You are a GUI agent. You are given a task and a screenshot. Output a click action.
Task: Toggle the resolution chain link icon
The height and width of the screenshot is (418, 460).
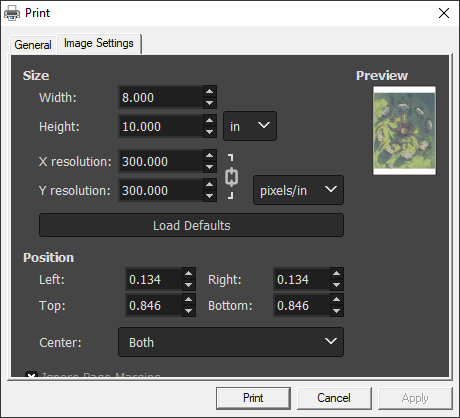[231, 177]
